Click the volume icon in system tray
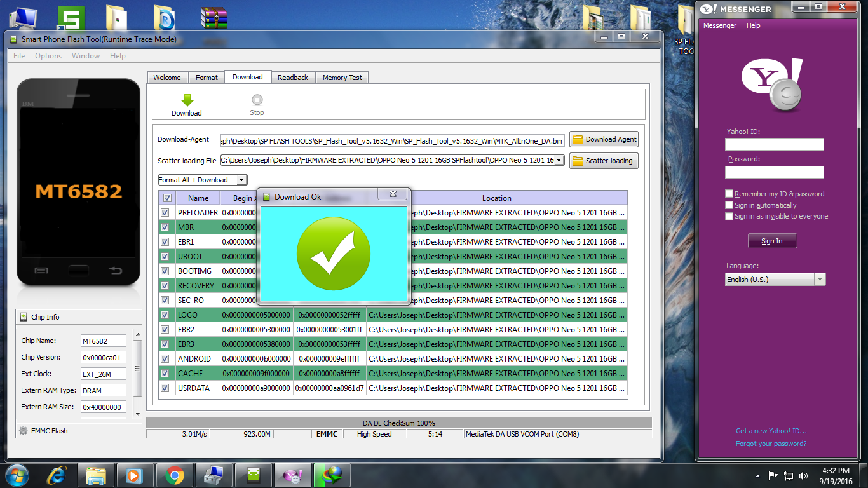This screenshot has height=488, width=868. click(804, 475)
